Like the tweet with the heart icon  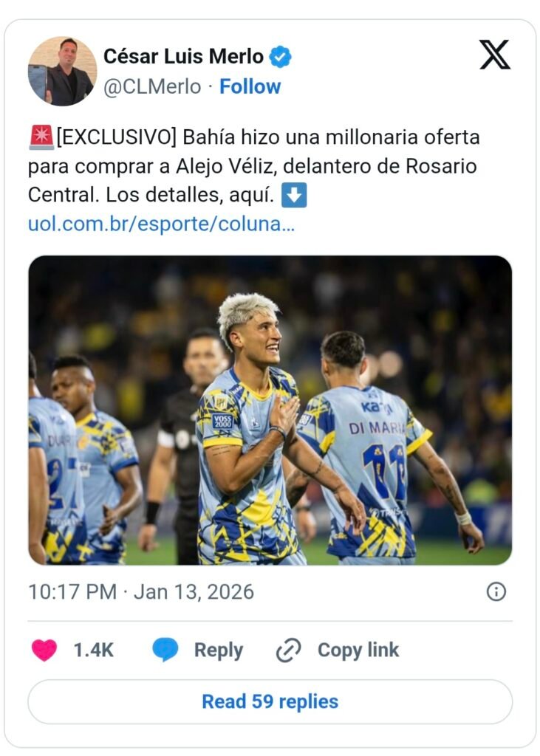(x=44, y=650)
